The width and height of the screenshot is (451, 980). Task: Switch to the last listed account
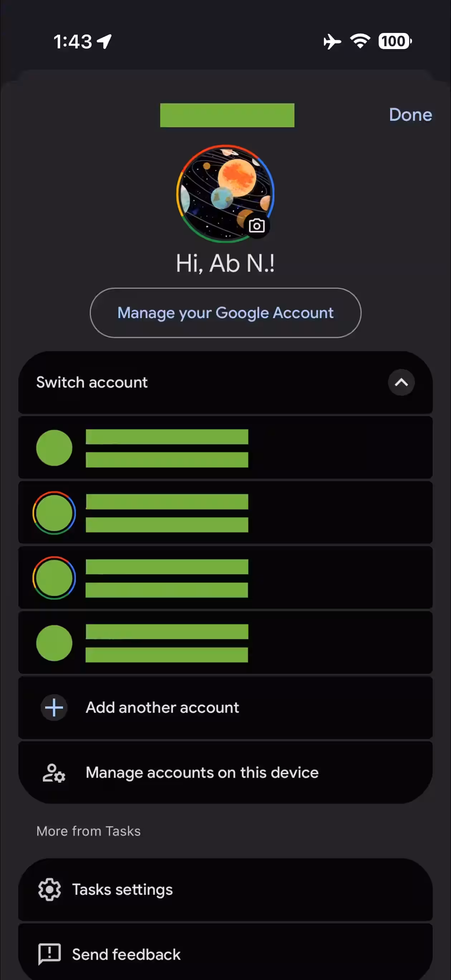pos(225,643)
